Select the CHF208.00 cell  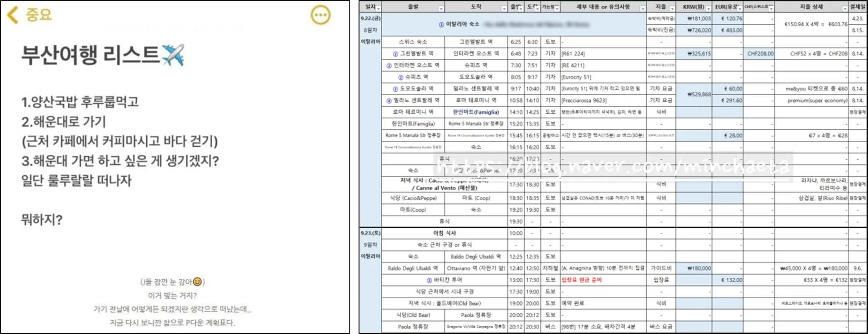[x=759, y=53]
